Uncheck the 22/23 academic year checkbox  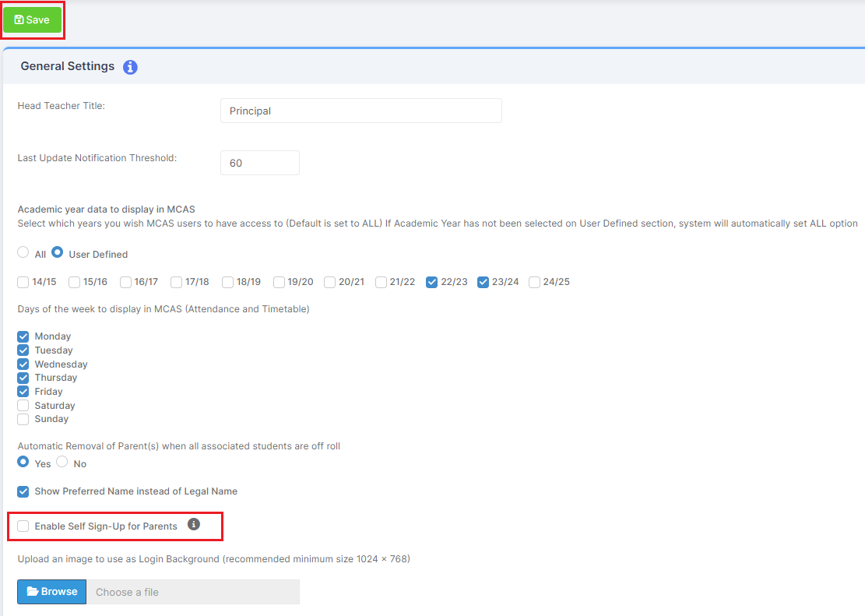click(432, 282)
